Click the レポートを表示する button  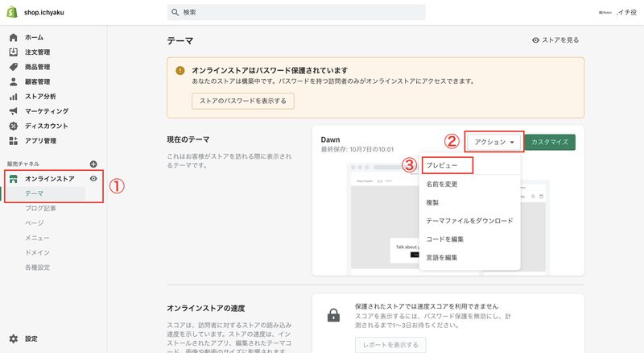pos(390,345)
